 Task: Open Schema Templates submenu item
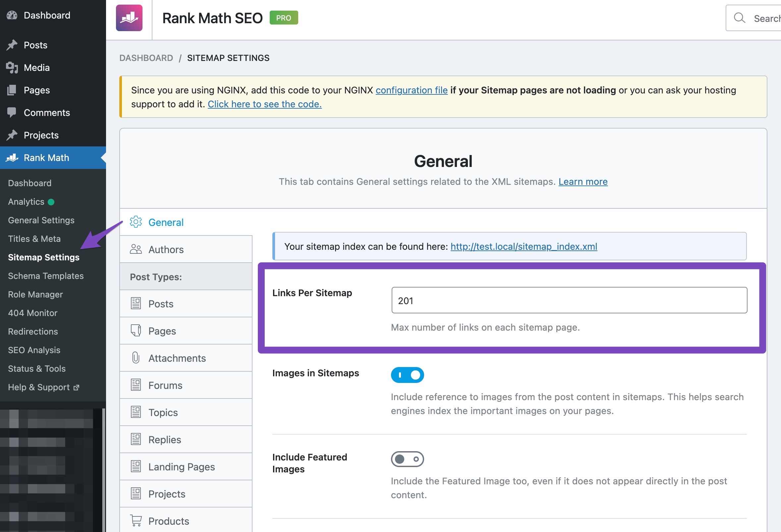46,276
